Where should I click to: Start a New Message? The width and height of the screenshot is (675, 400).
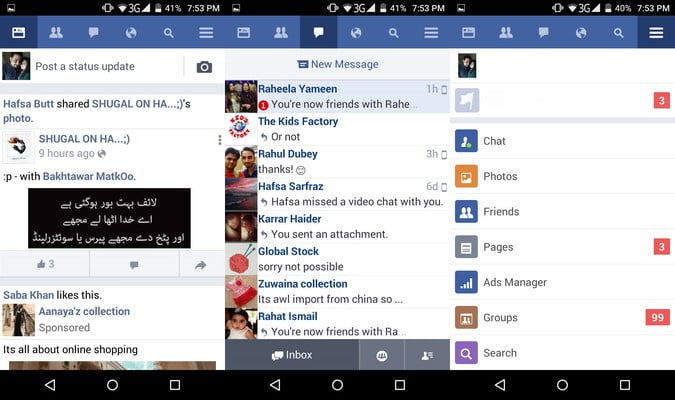tap(338, 64)
